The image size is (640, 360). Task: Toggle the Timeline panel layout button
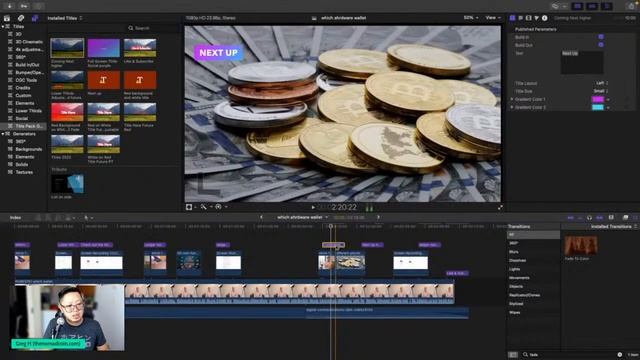[592, 6]
